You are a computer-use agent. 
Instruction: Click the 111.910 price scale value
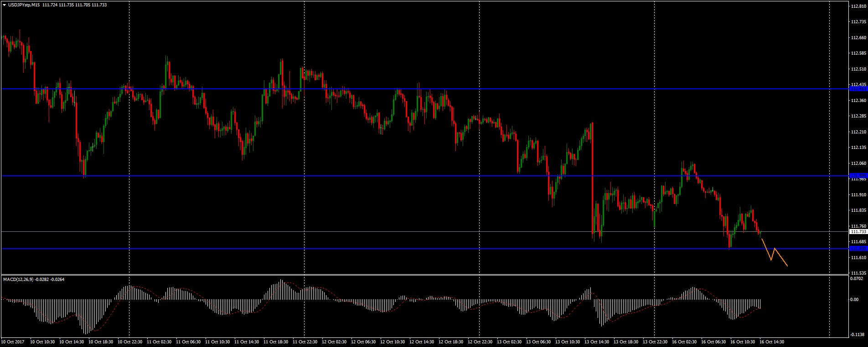click(x=858, y=195)
